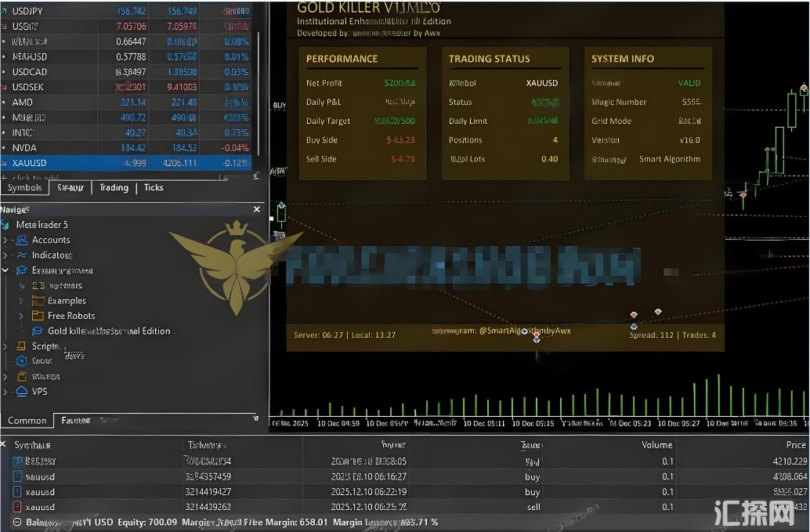
Task: Expand the VPS tree node
Action: (5, 392)
